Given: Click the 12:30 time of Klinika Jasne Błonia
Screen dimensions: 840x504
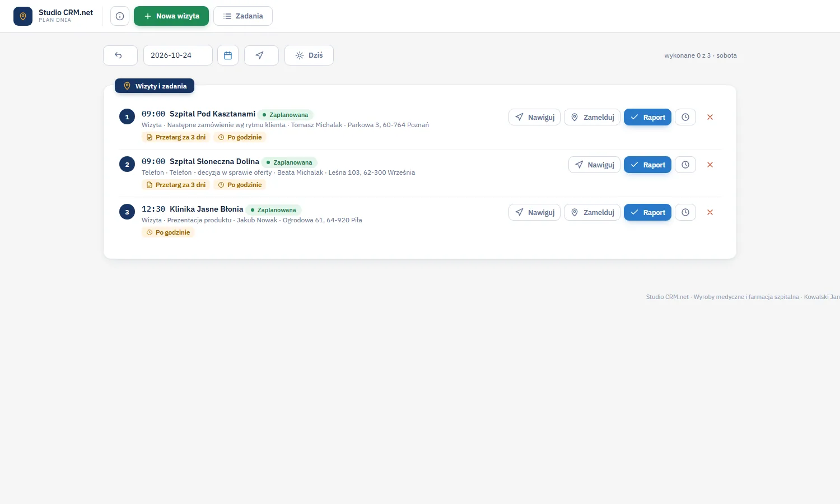Looking at the screenshot, I should [153, 209].
